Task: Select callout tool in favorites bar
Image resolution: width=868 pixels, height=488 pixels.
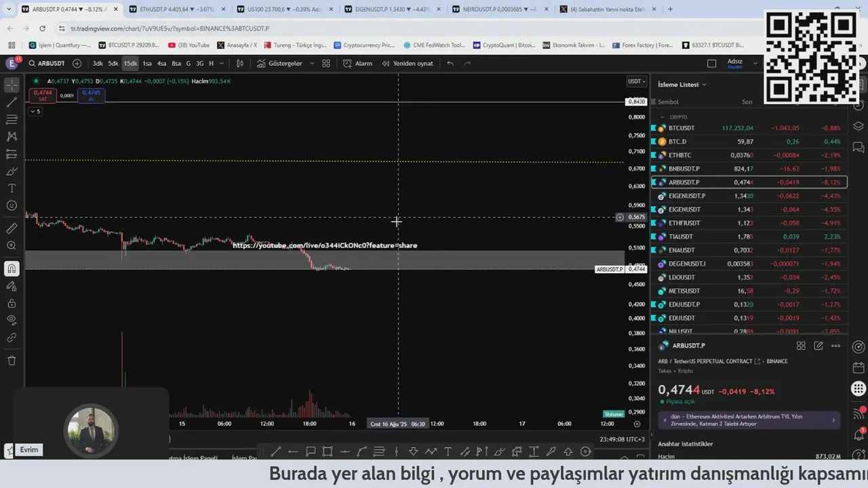Action: (x=311, y=451)
